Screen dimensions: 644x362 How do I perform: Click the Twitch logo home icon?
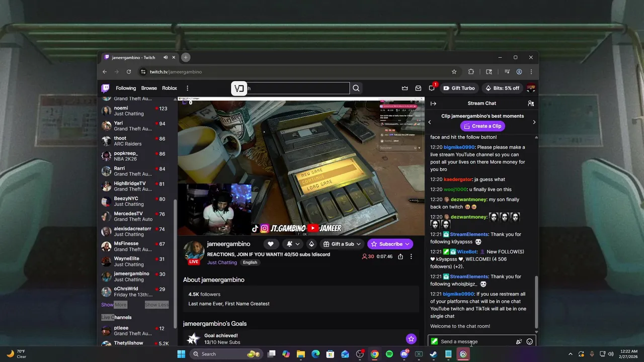[105, 88]
